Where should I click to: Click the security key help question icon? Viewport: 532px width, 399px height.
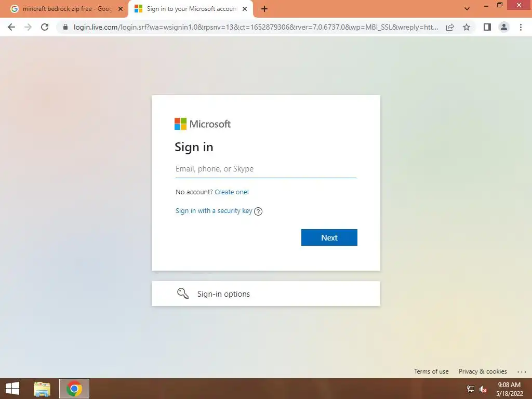pyautogui.click(x=258, y=211)
